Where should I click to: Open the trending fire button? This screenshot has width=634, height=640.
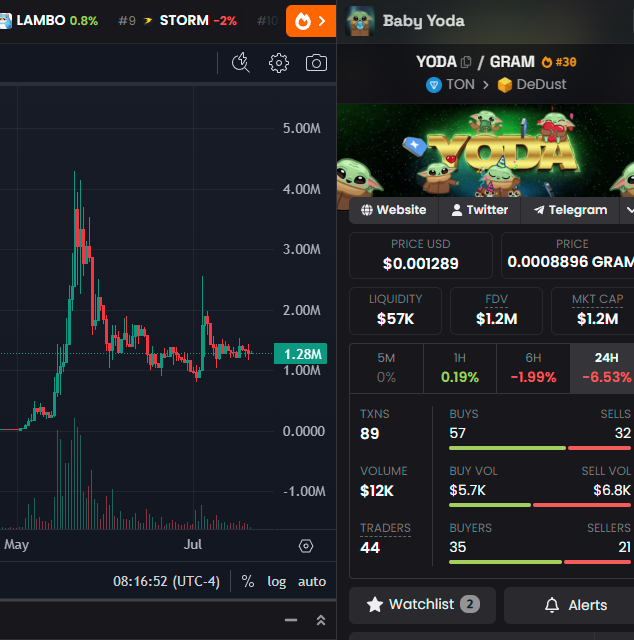point(311,21)
